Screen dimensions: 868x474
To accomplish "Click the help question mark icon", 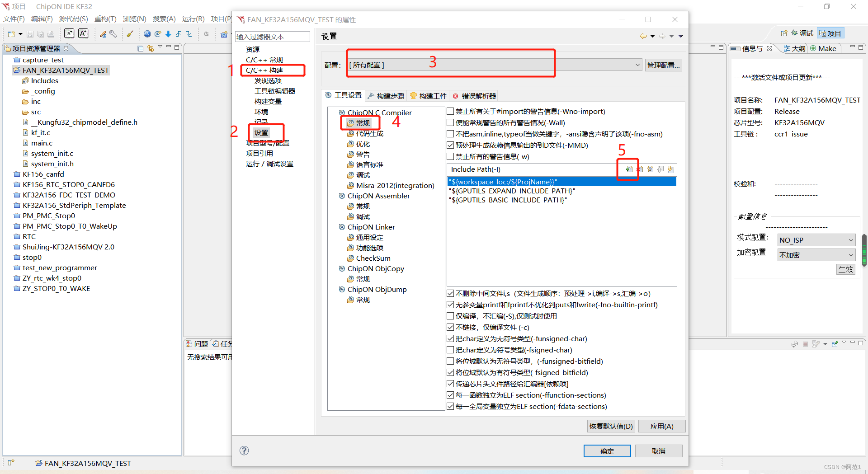I will point(244,451).
